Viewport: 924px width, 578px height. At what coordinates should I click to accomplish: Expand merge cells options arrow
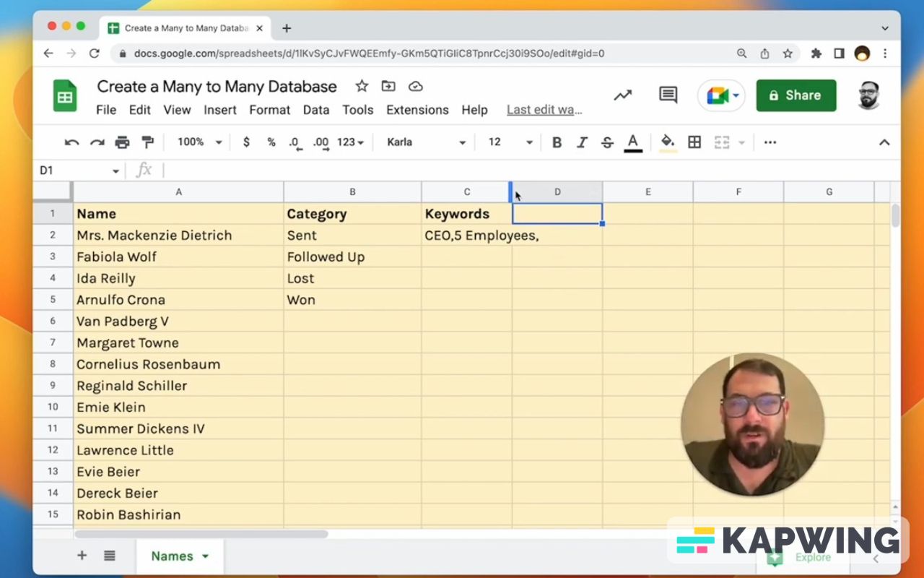point(741,142)
